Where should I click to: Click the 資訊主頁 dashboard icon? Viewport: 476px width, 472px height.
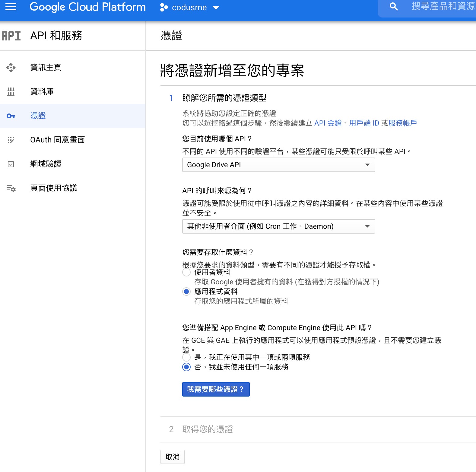coord(11,68)
